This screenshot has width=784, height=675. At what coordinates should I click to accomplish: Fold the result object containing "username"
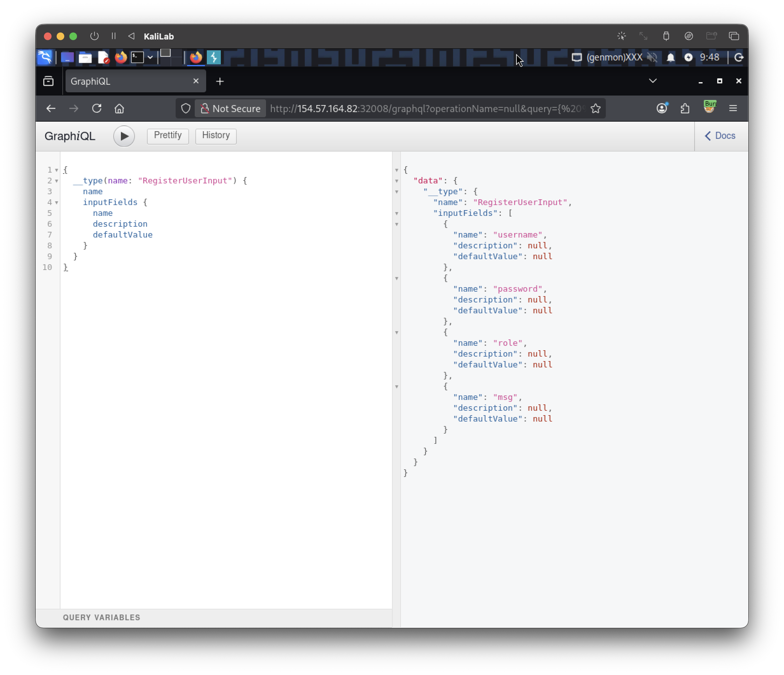point(396,224)
